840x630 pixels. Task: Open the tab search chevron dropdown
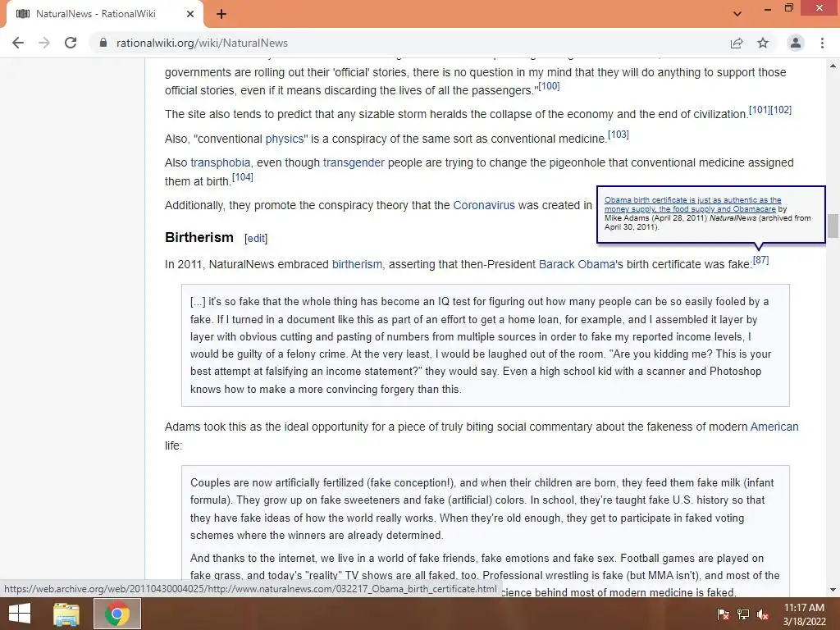[x=737, y=14]
